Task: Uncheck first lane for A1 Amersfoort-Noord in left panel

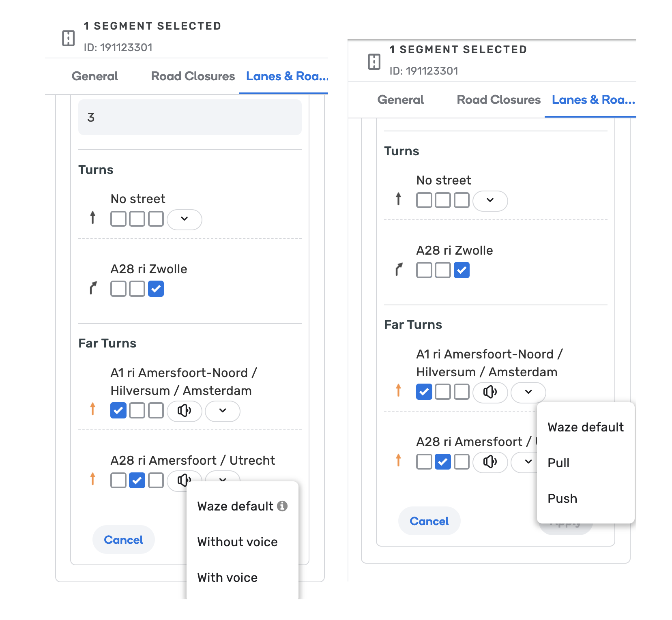Action: (x=118, y=410)
